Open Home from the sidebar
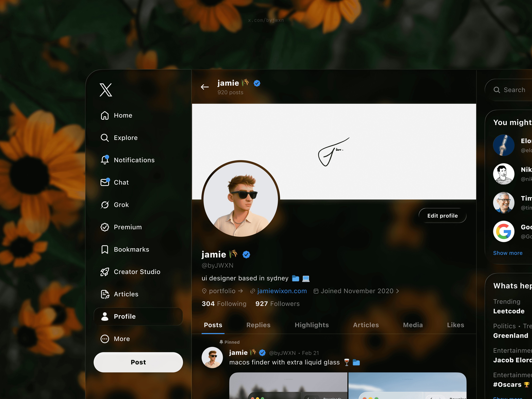This screenshot has height=399, width=532. tap(123, 115)
